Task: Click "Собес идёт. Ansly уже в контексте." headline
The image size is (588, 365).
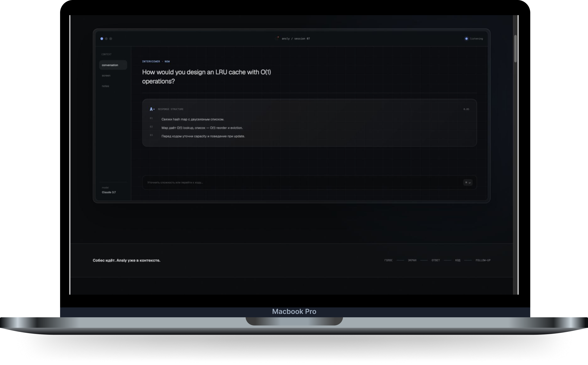Action: (x=127, y=260)
